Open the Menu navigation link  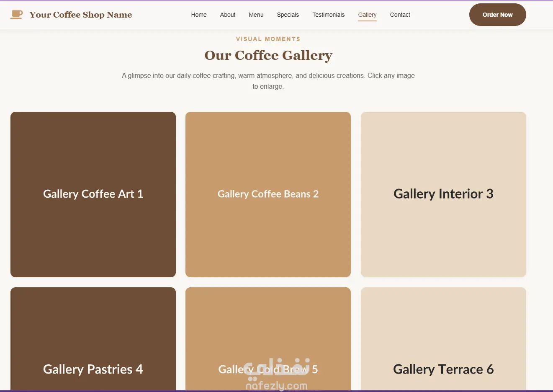point(256,15)
